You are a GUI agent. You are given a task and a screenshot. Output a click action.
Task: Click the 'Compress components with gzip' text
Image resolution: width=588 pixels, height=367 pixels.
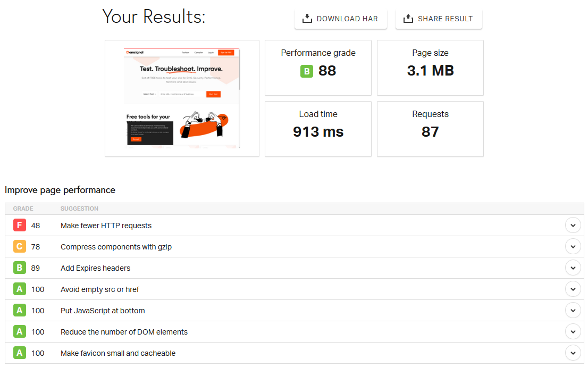tap(116, 247)
